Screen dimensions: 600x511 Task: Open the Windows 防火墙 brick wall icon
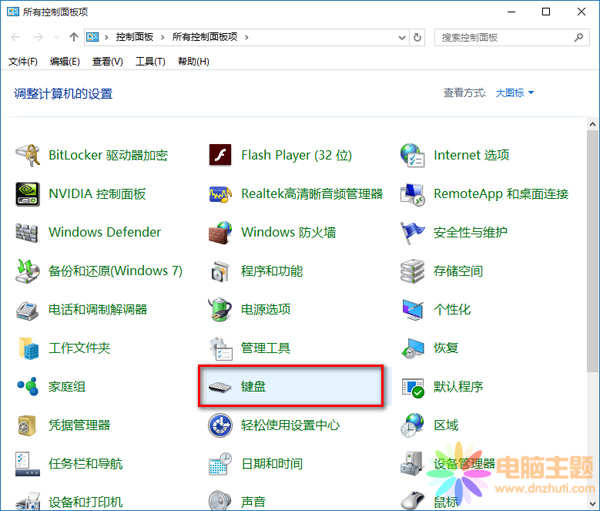(x=220, y=232)
